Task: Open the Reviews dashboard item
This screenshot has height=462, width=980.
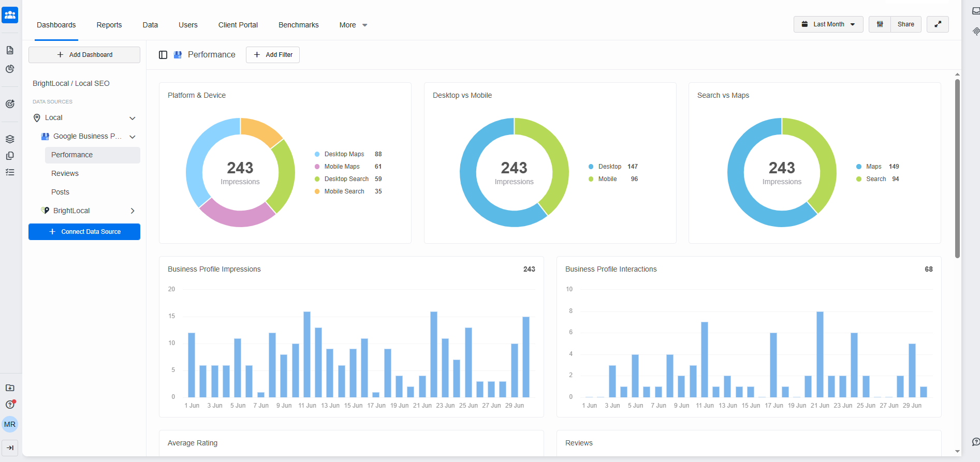Action: click(x=65, y=173)
